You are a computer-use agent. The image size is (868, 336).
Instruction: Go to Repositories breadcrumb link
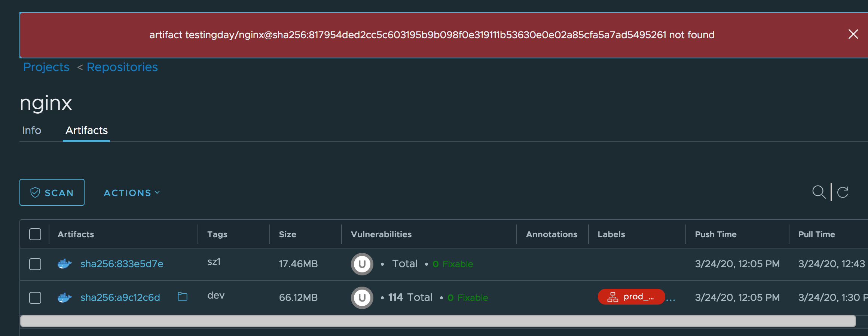tap(122, 67)
